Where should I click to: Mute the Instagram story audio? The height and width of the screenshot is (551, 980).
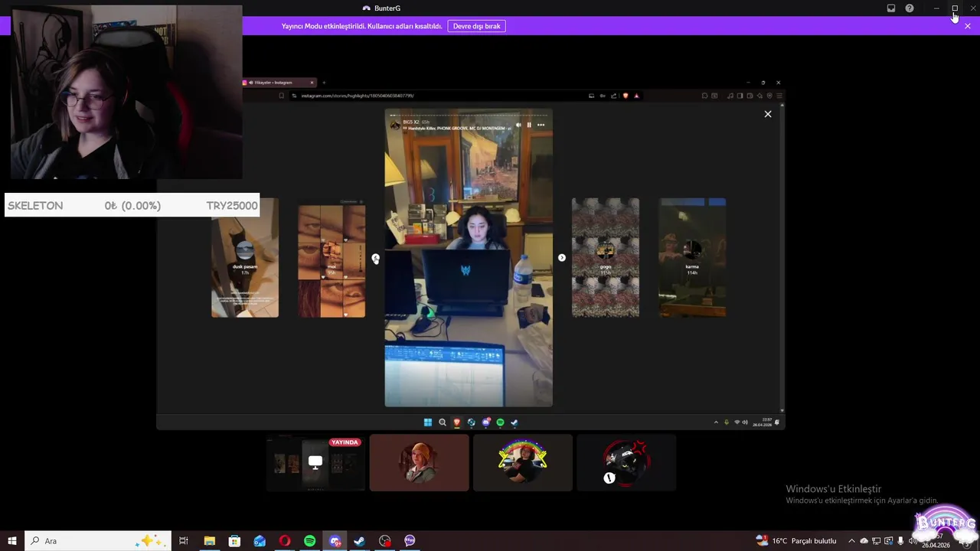click(518, 125)
